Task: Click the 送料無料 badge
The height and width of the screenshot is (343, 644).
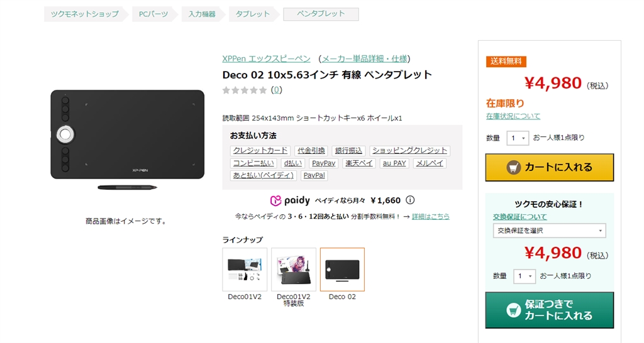Action: click(506, 62)
